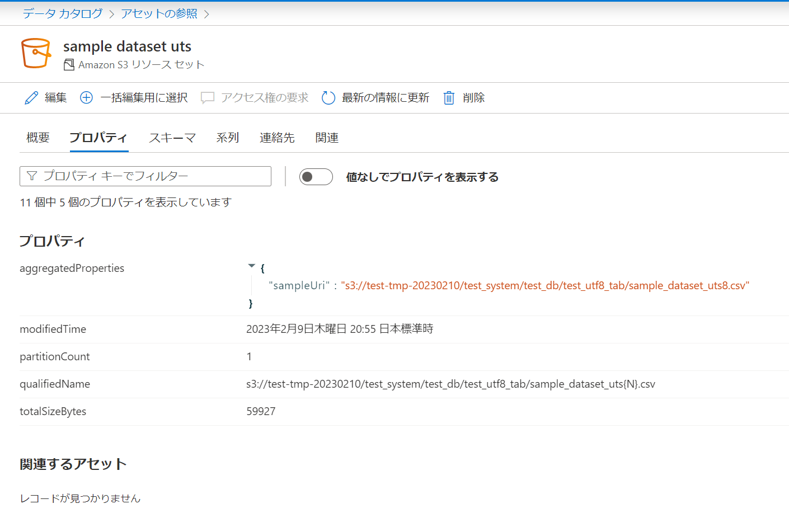
Task: Click the partitionCount property name
Action: (x=54, y=356)
